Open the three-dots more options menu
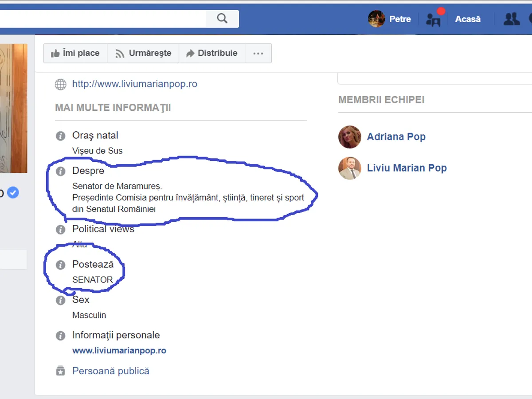532x399 pixels. [x=258, y=53]
